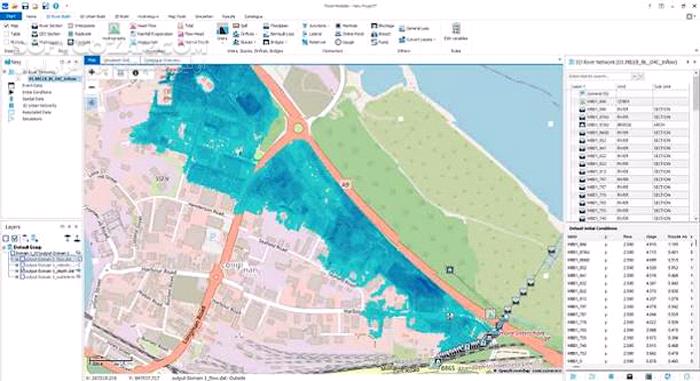The width and height of the screenshot is (700, 381).
Task: Open the Junctions dropdown in the ribbon
Action: (x=316, y=26)
